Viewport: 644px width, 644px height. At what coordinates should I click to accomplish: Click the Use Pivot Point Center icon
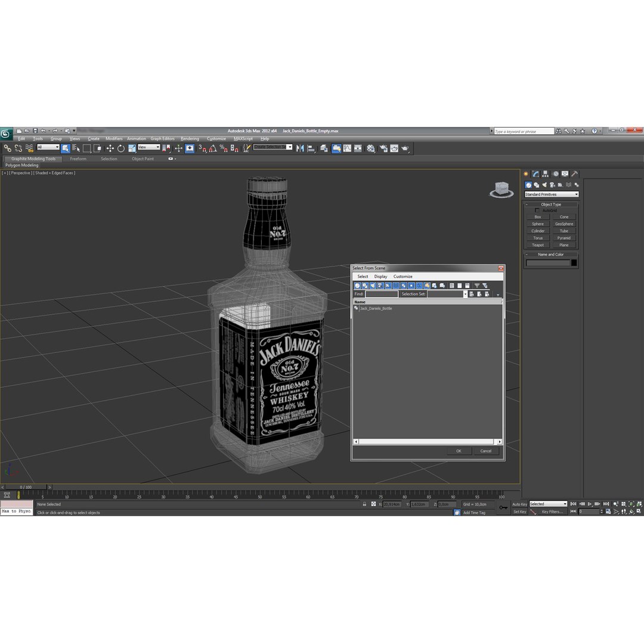pos(166,148)
